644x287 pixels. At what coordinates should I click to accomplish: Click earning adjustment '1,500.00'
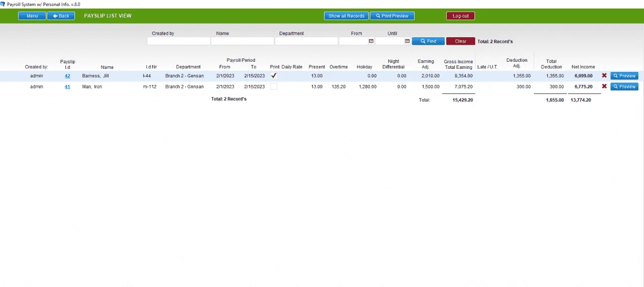tap(430, 86)
